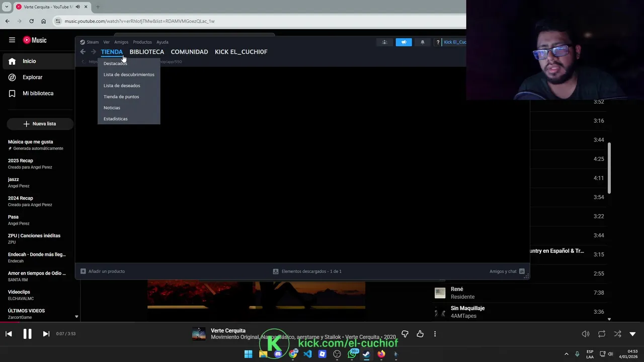Open the Amigos menu in Steam

121,42
